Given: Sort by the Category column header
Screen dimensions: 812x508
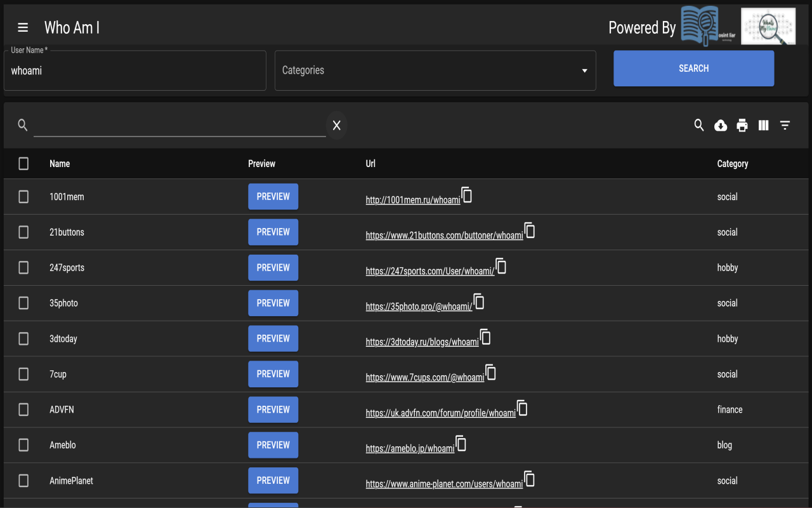Looking at the screenshot, I should (x=733, y=164).
